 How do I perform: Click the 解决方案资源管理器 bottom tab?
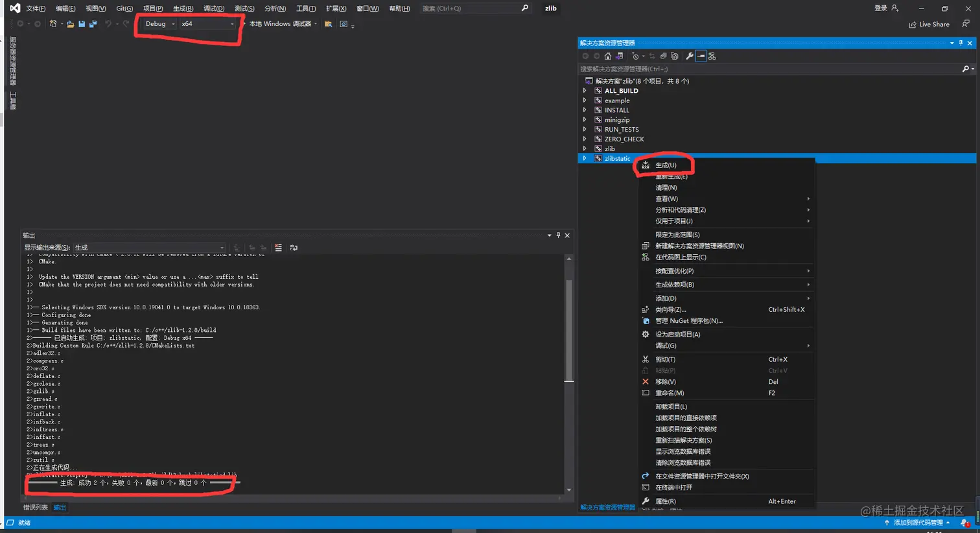tap(607, 508)
